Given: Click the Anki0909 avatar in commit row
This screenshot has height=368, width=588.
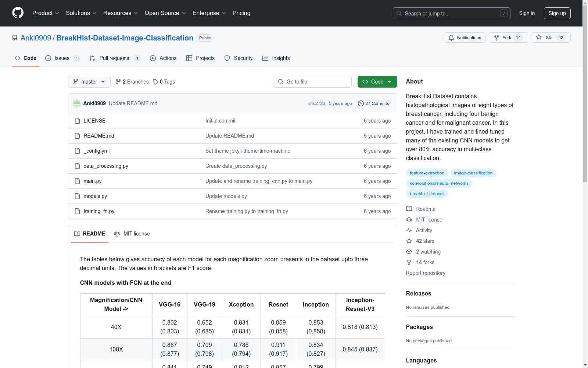Looking at the screenshot, I should click(77, 103).
